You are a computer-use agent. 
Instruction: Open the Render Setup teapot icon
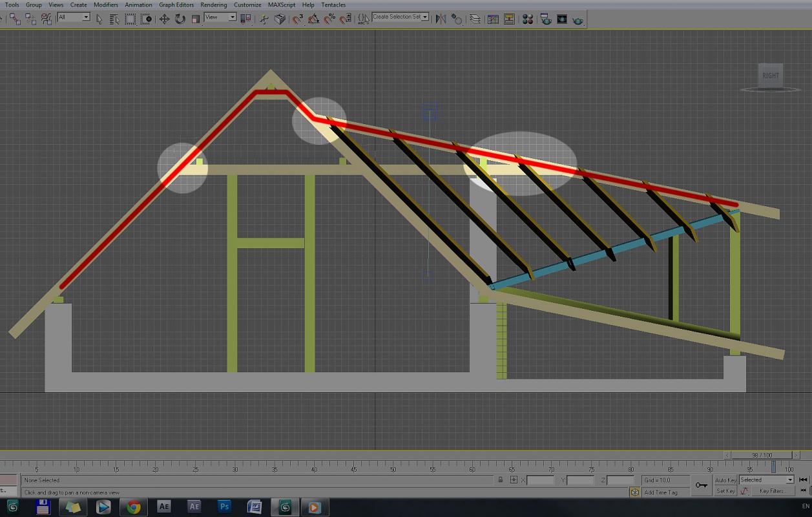click(546, 19)
